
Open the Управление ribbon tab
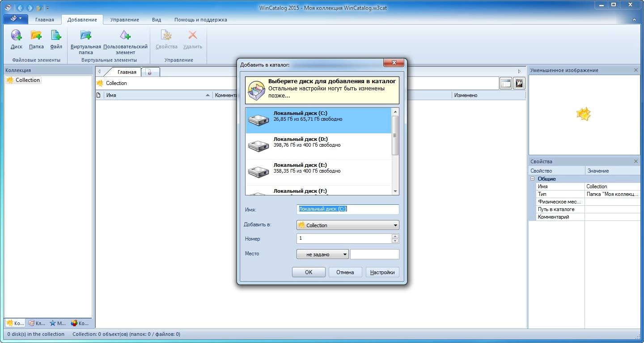[x=124, y=20]
